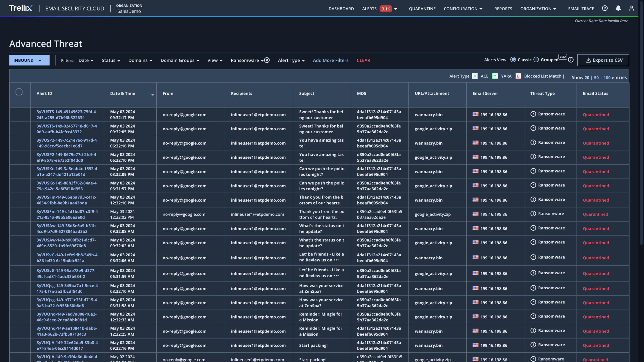The width and height of the screenshot is (644, 362).
Task: Open the Ransomware threat filter dropdown
Action: [247, 60]
